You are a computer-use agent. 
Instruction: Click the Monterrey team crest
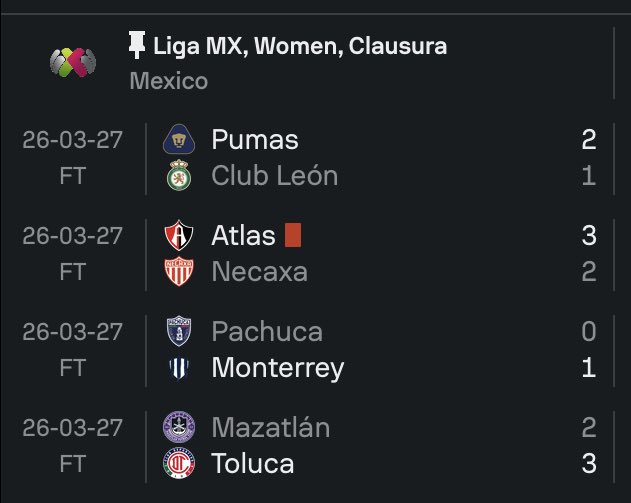click(x=178, y=368)
